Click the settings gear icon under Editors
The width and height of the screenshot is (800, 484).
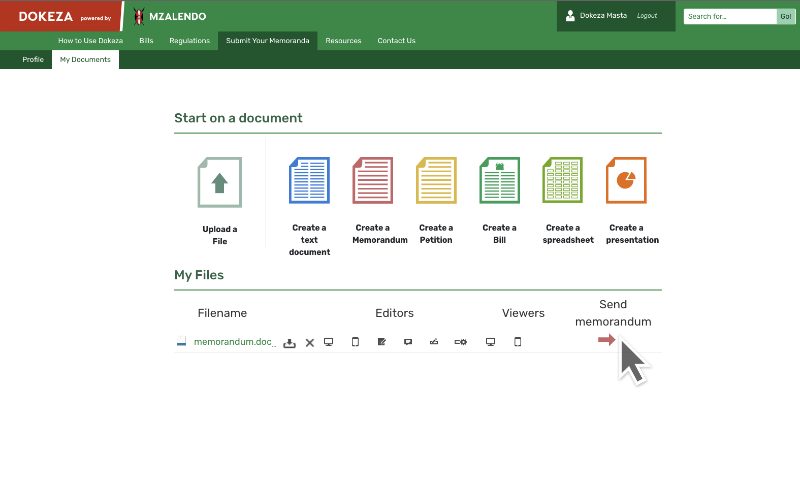460,342
